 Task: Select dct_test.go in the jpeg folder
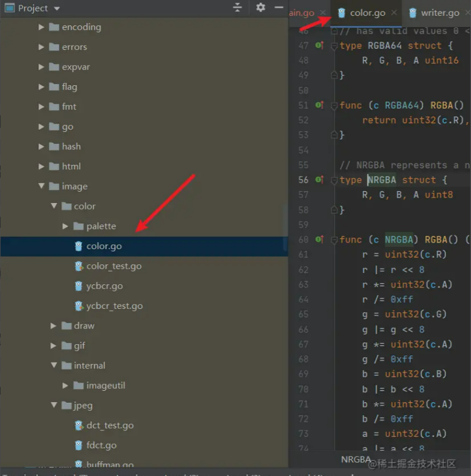click(144, 426)
